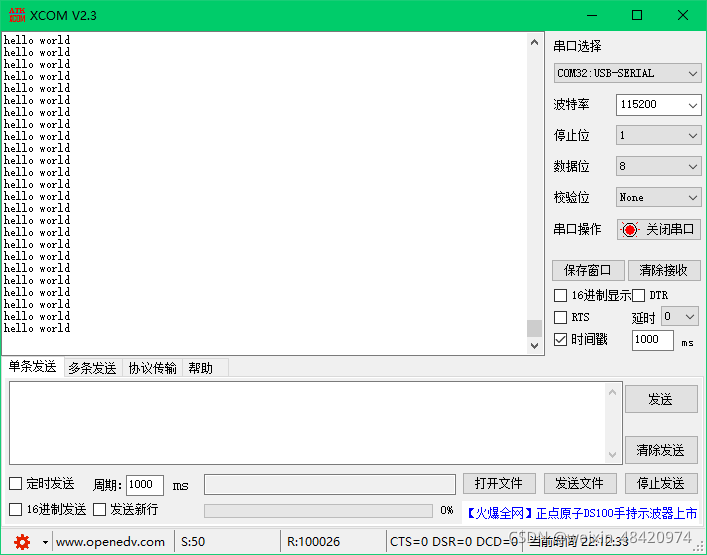Switch to the 单条发送 tab
This screenshot has height=555, width=707.
[32, 367]
